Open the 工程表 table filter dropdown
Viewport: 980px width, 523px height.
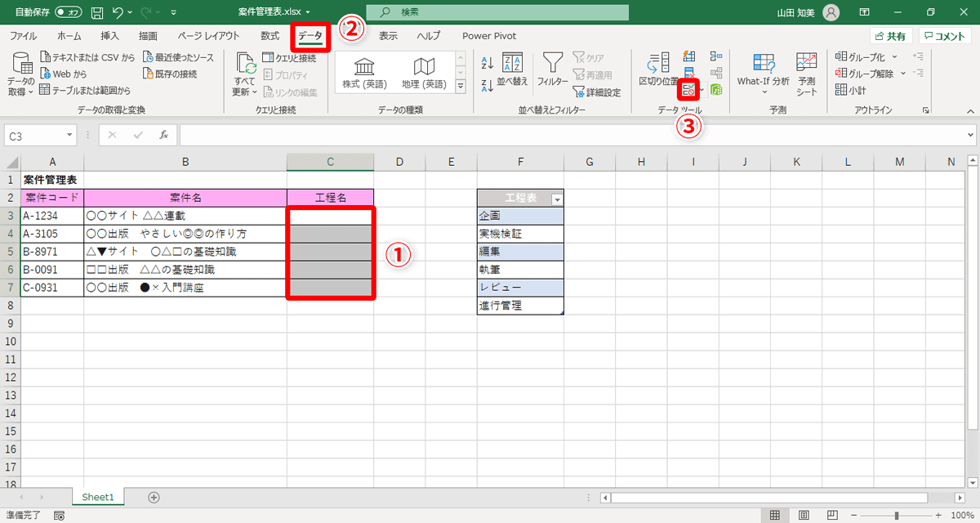(x=557, y=199)
